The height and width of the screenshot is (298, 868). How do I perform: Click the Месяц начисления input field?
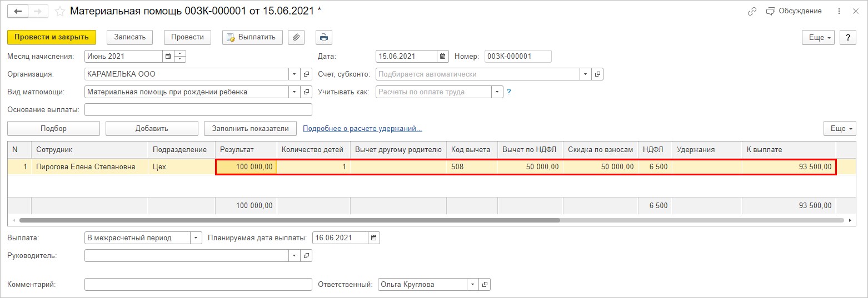(x=123, y=56)
